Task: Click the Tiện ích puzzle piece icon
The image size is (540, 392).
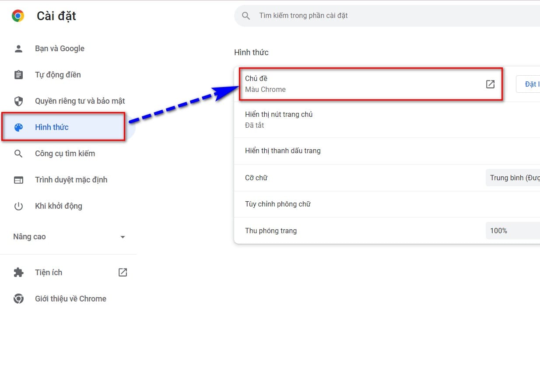Action: pyautogui.click(x=18, y=273)
